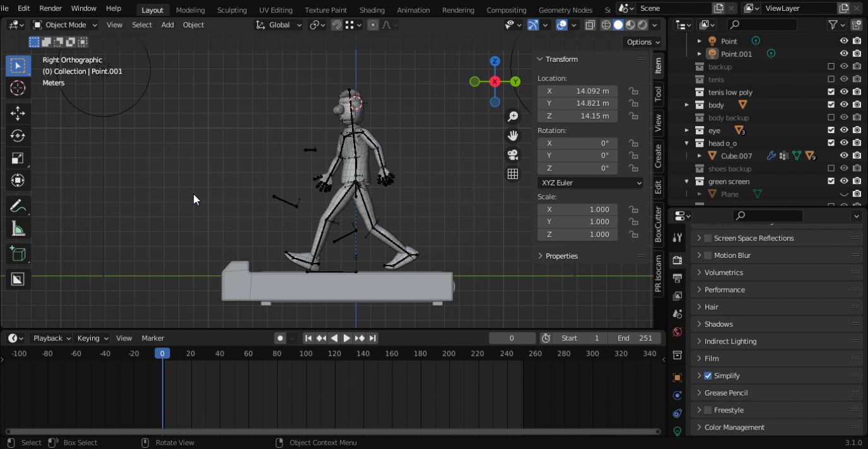
Task: Activate the Select Box tool
Action: [18, 66]
